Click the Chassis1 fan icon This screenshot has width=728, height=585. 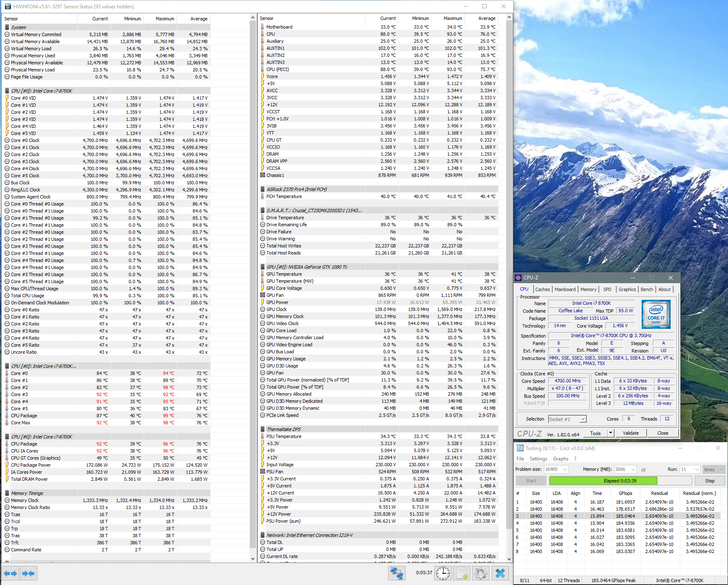click(263, 175)
